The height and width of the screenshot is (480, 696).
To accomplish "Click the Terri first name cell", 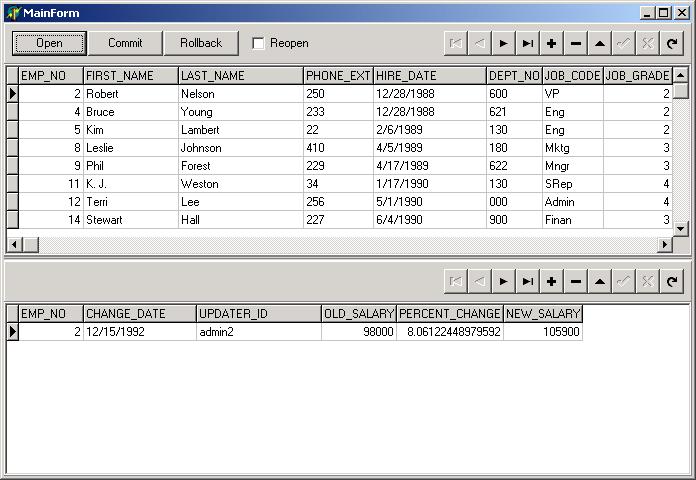I will tap(130, 202).
